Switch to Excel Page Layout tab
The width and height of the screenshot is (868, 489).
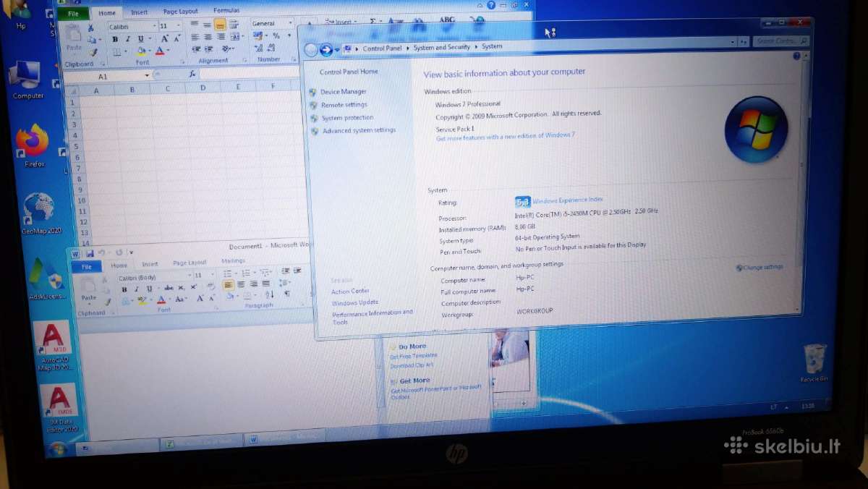pos(180,12)
